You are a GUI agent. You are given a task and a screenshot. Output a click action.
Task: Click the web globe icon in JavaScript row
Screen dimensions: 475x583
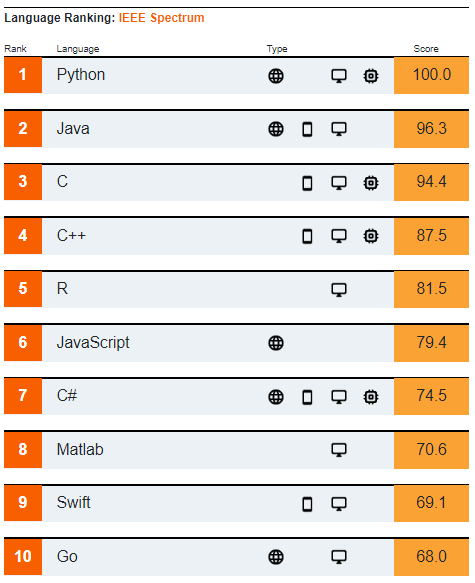(x=276, y=343)
